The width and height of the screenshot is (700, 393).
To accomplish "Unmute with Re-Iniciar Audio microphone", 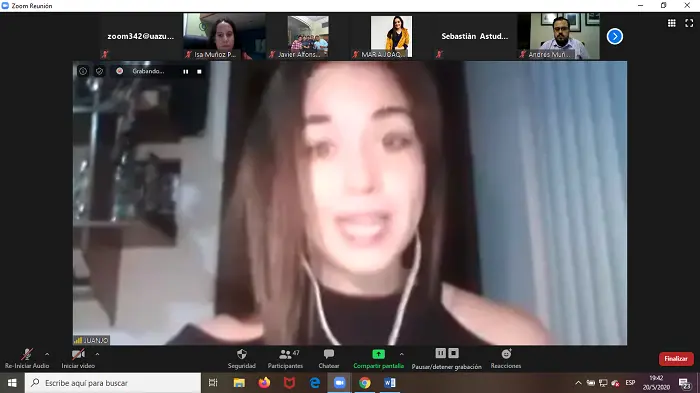I will coord(27,359).
